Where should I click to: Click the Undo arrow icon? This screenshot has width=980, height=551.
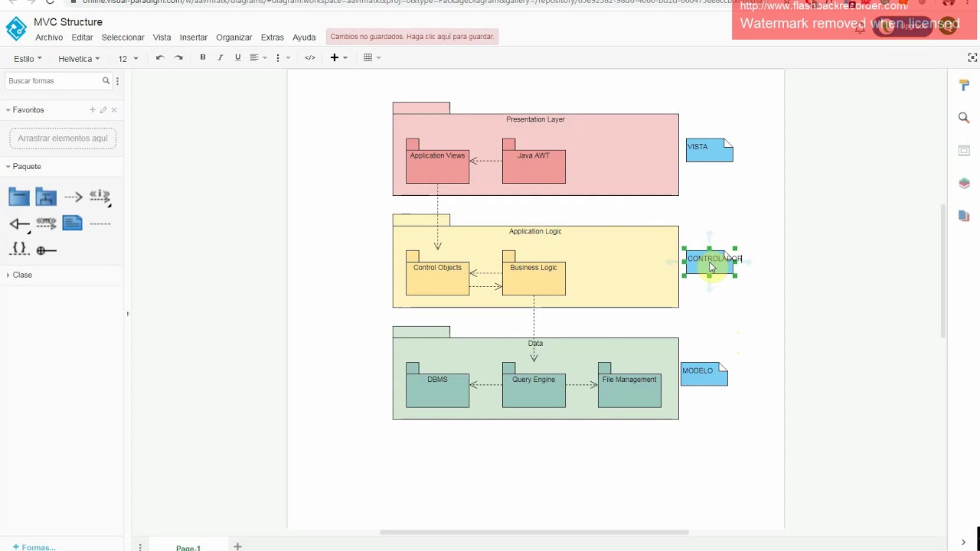(x=160, y=57)
